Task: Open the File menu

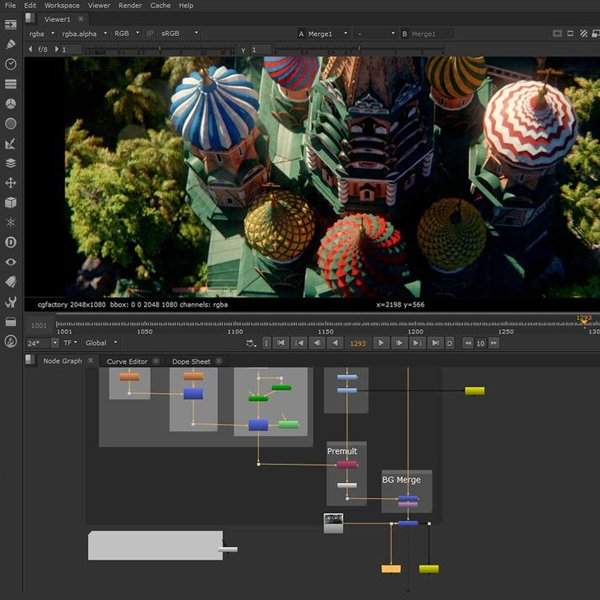Action: (x=10, y=5)
